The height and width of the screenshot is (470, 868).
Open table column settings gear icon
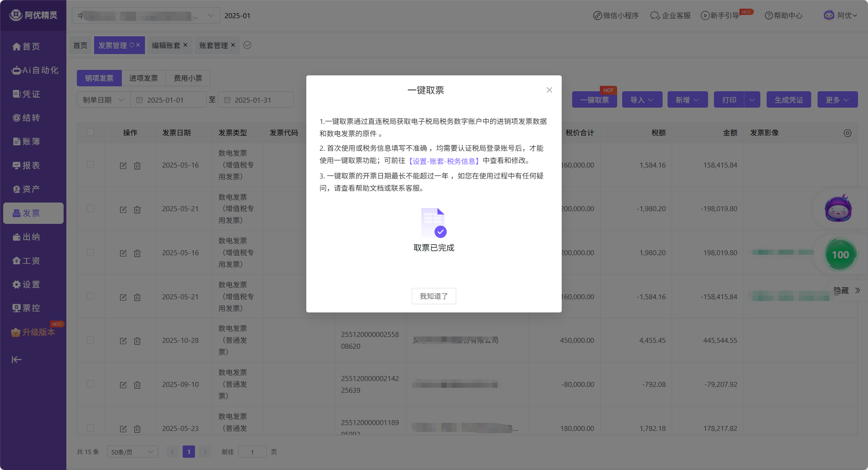[x=847, y=133]
